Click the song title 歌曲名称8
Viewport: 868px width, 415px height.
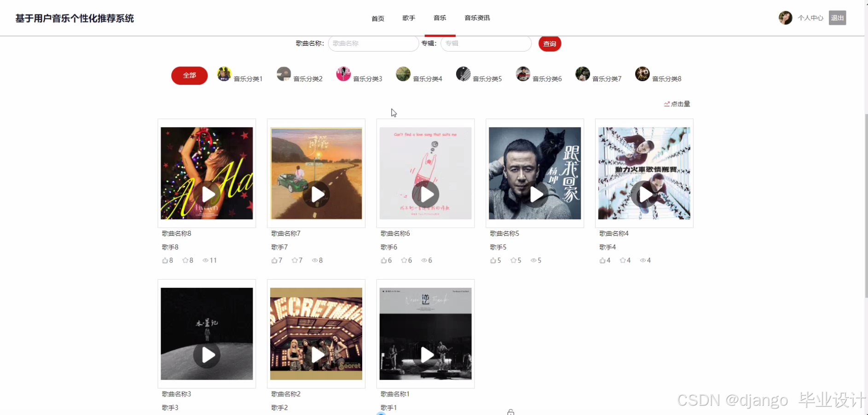pyautogui.click(x=176, y=234)
